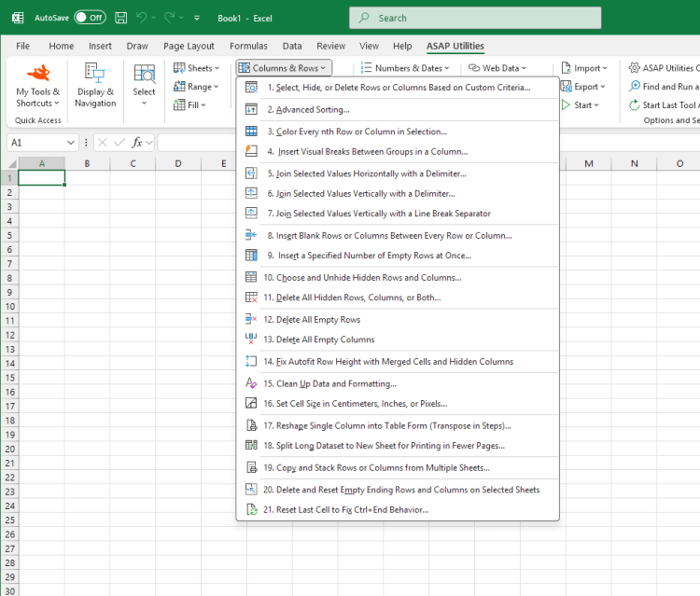
Task: Open the Numbers & Dates dropdown
Action: pyautogui.click(x=401, y=68)
